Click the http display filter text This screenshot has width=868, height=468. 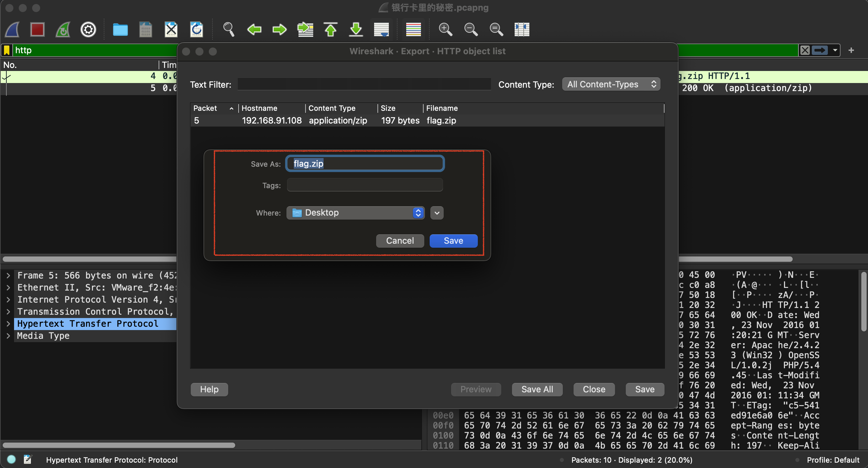[x=23, y=50]
